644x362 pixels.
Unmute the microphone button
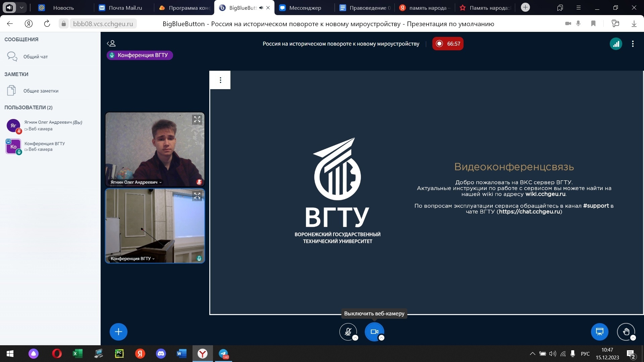[x=348, y=332]
